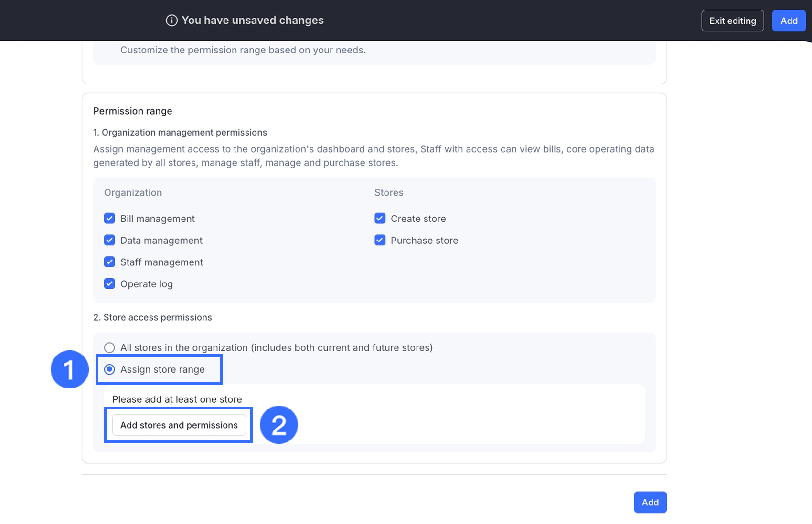Click the blue number 1 step badge
Viewport: 812px width, 524px height.
click(69, 369)
